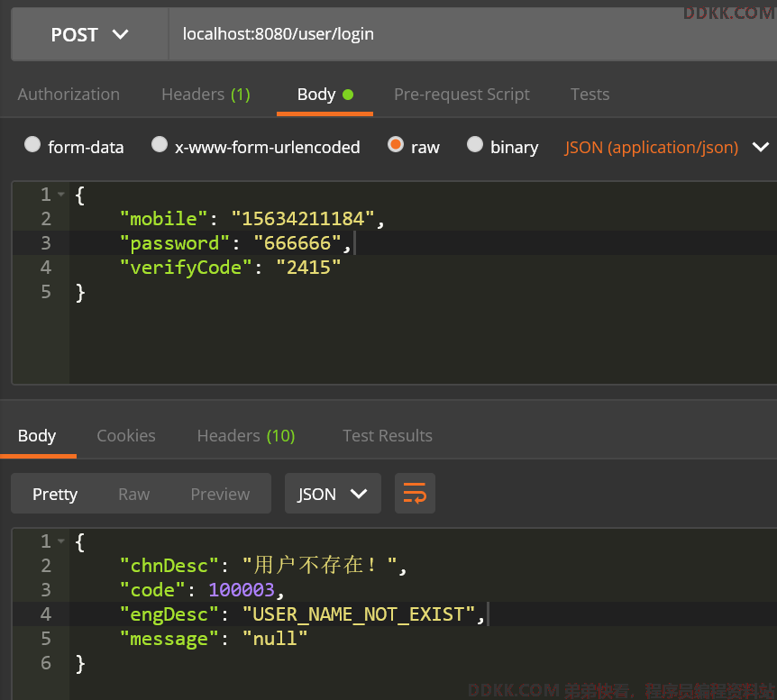This screenshot has height=700, width=777.
Task: Choose x-www-form-urlencoded body type
Action: (160, 145)
